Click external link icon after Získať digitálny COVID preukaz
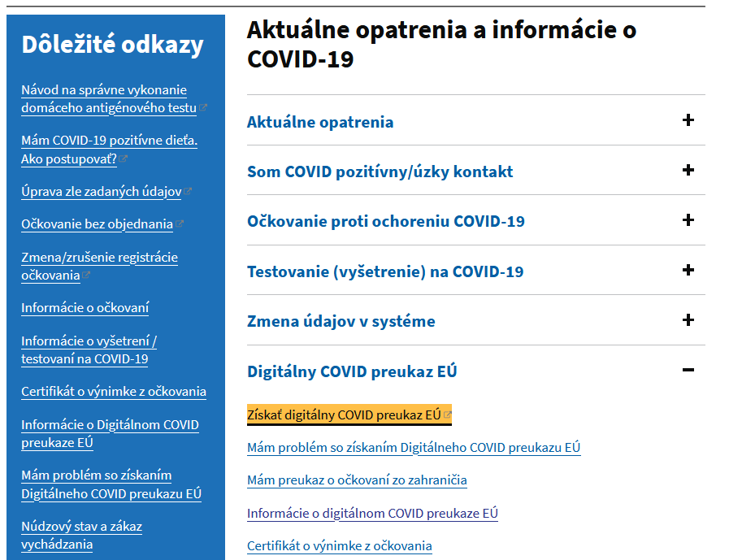This screenshot has width=729, height=560. tap(447, 415)
